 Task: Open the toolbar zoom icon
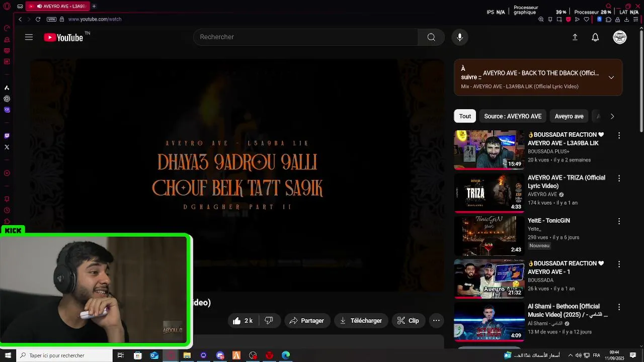(541, 19)
